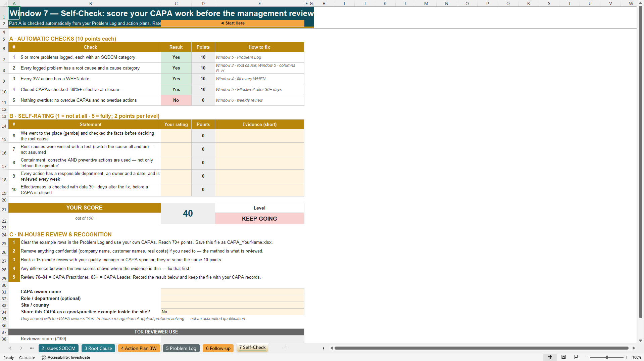Click the vertical scrollbar up arrow
This screenshot has height=361, width=644.
(640, 3)
